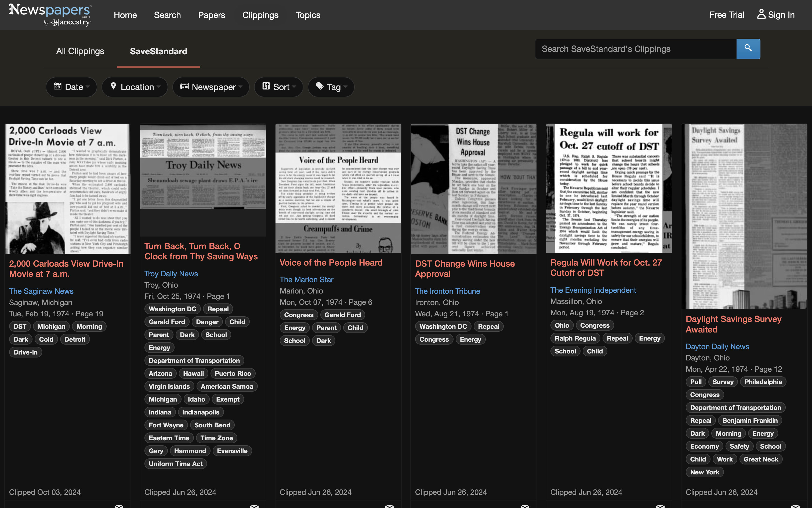The image size is (812, 508).
Task: Open 'Daylight Savings Survey Awaited' title
Action: tap(734, 324)
